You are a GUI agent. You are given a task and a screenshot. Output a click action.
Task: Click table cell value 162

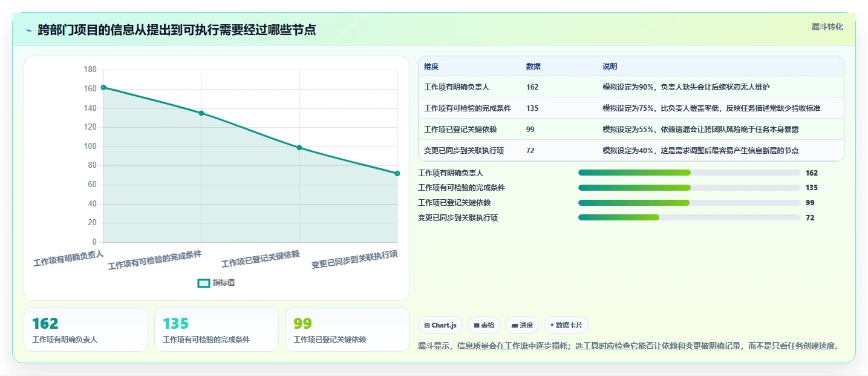coord(532,87)
